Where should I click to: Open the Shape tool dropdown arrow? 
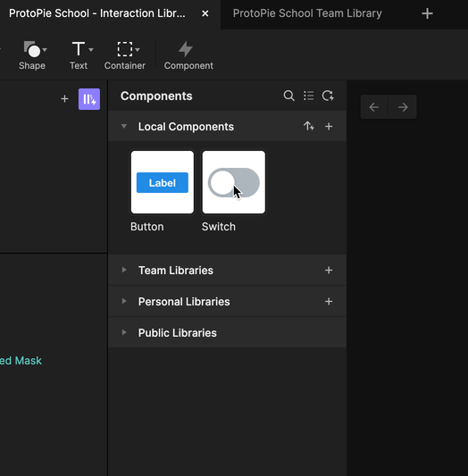pos(45,49)
